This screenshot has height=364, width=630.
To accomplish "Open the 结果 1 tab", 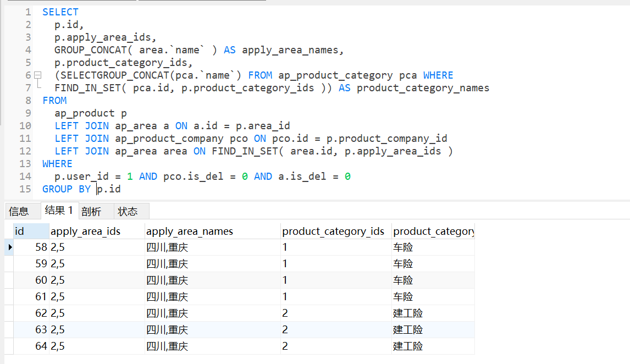I will pyautogui.click(x=59, y=211).
